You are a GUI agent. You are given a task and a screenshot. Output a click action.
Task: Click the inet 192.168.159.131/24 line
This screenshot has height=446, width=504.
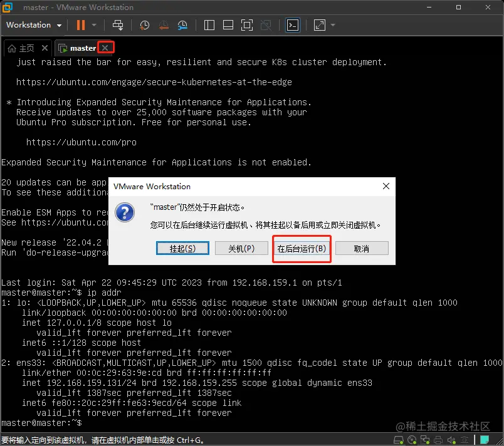pyautogui.click(x=197, y=383)
